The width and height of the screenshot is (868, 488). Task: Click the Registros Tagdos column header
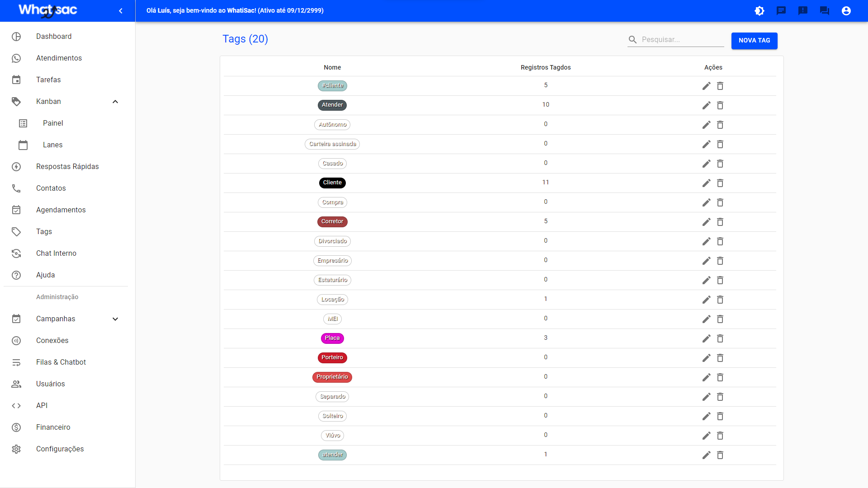(x=546, y=67)
